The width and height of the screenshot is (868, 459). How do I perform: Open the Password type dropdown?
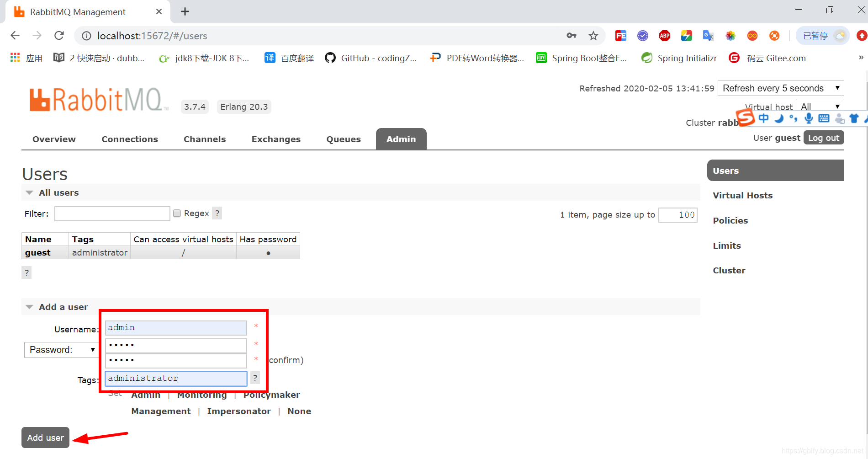pyautogui.click(x=62, y=350)
